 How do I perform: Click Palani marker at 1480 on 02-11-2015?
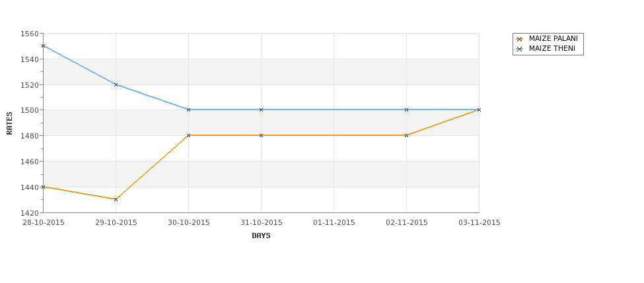click(407, 135)
